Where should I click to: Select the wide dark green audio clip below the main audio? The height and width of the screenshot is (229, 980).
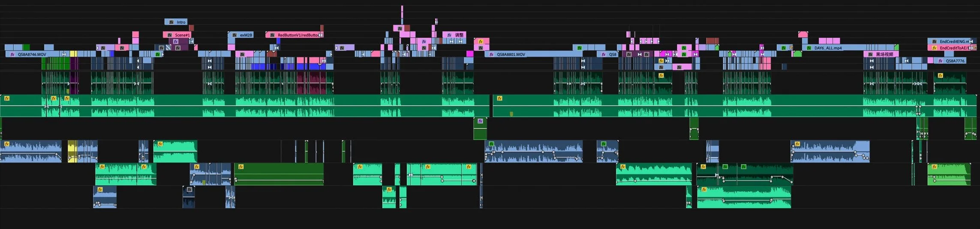pyautogui.click(x=279, y=174)
